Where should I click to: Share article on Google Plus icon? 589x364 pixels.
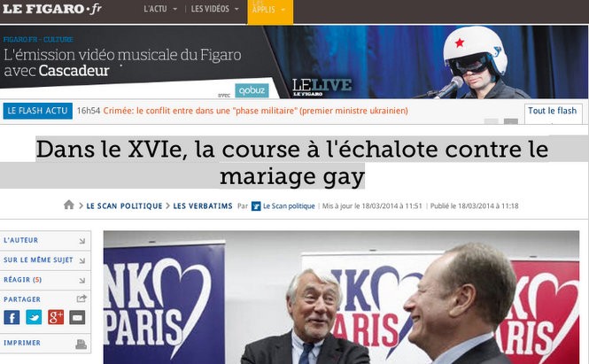tap(56, 317)
